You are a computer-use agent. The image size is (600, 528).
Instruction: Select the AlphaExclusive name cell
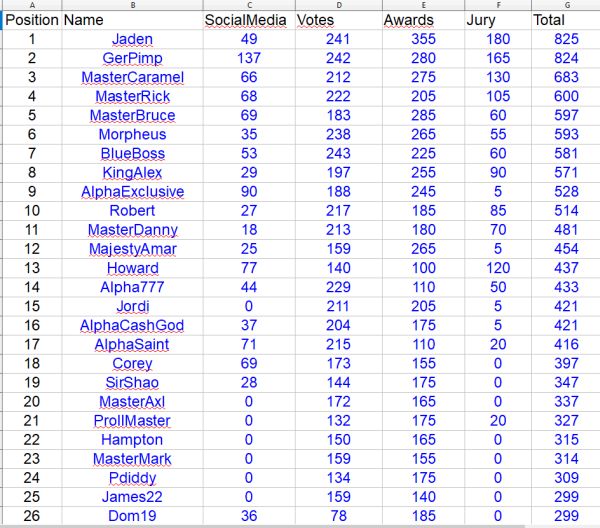tap(132, 192)
